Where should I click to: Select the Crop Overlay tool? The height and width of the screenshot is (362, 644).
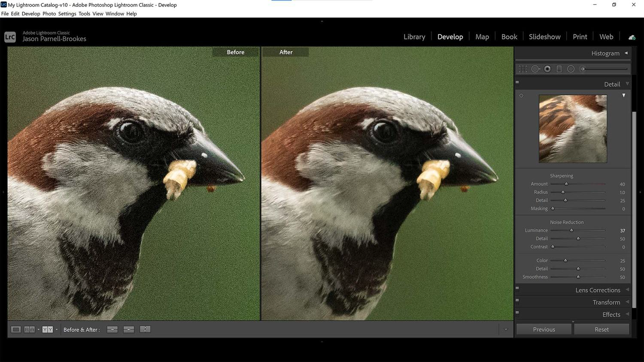point(522,69)
